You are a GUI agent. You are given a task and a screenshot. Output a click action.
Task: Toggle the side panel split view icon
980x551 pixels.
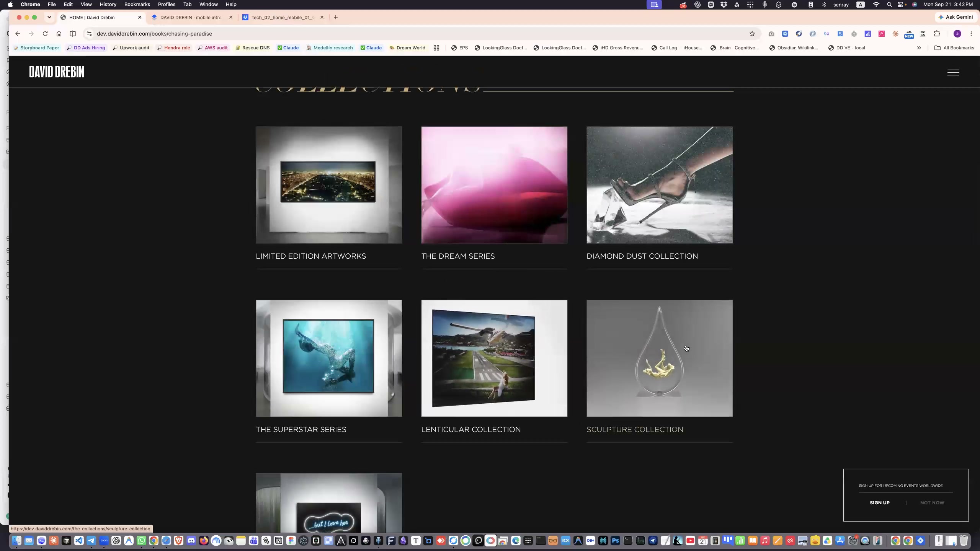coord(73,34)
